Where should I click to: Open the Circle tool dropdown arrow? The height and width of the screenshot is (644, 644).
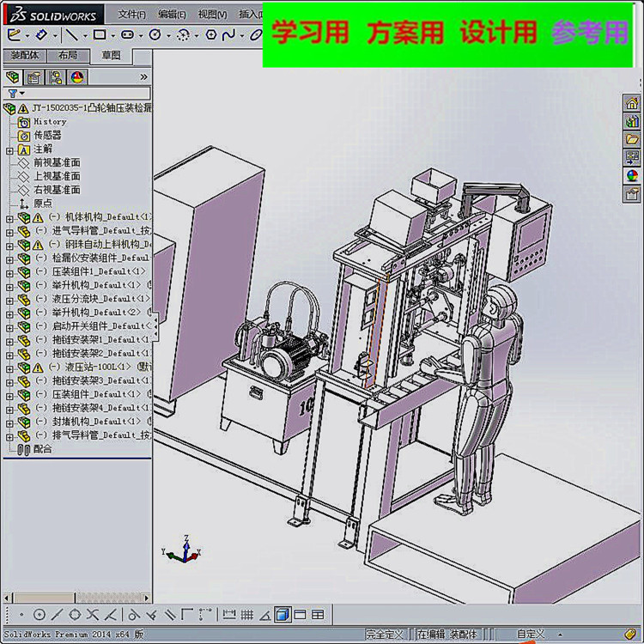[x=168, y=36]
